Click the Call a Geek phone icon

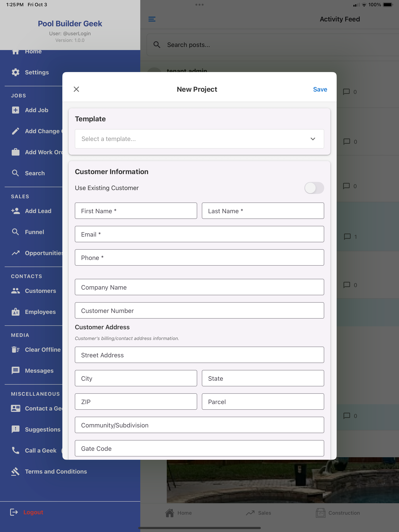16,450
